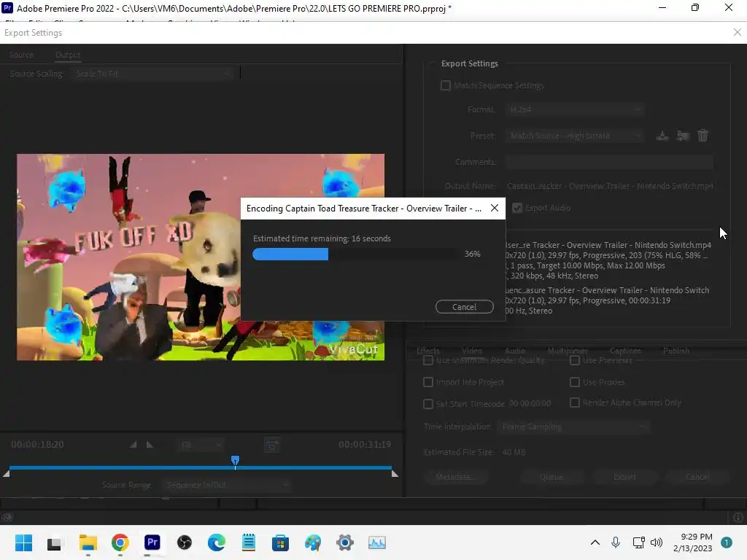Toggle Render Alpha Channel Only
Viewport: 747px width, 560px height.
575,402
